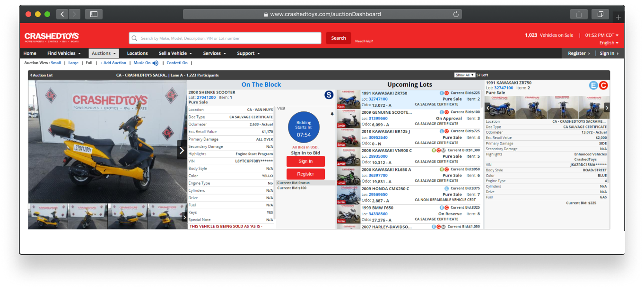Click C badge in 2018 Kawasaki BR125 row
The height and width of the screenshot is (288, 644).
pyautogui.click(x=447, y=131)
